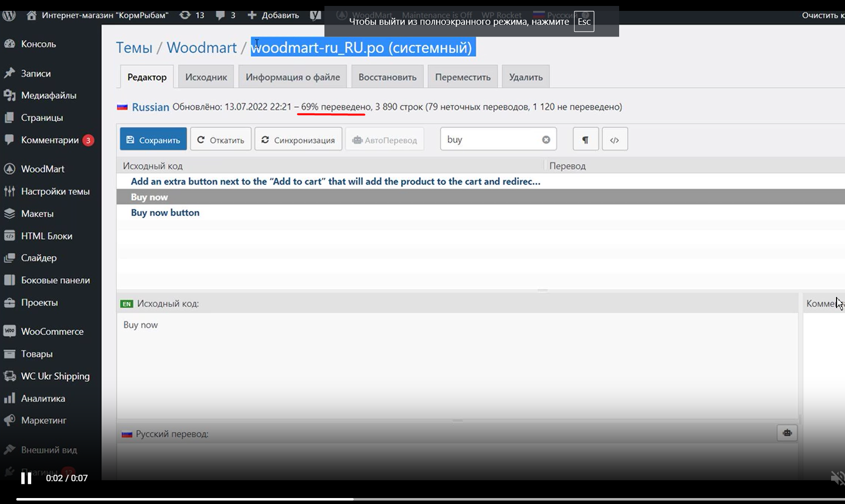Click the Russian language link
845x504 pixels.
(151, 107)
